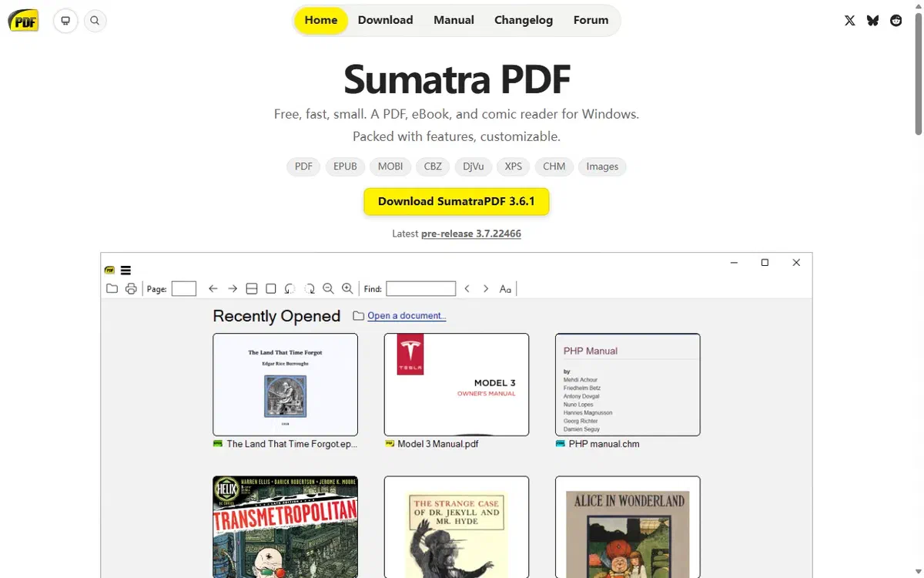Follow the pre-release 3.7.22466 link

[x=471, y=234]
